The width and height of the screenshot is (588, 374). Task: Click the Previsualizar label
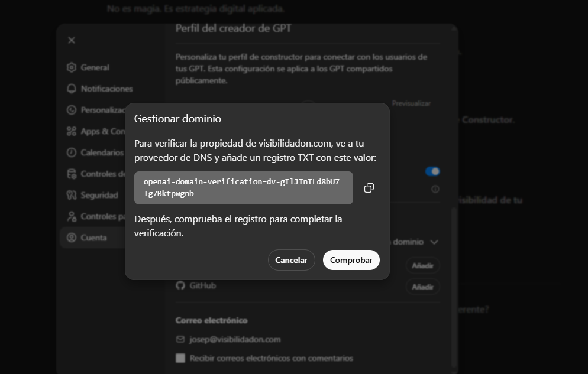[x=411, y=103]
